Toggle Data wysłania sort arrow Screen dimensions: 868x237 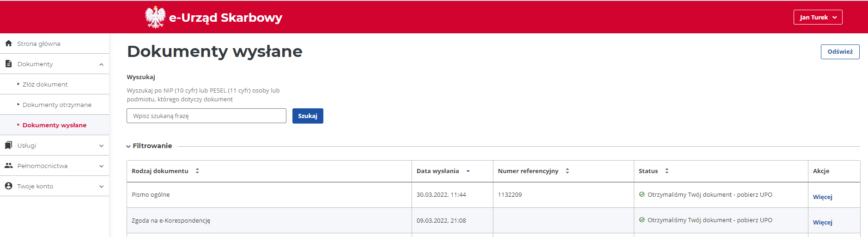468,171
